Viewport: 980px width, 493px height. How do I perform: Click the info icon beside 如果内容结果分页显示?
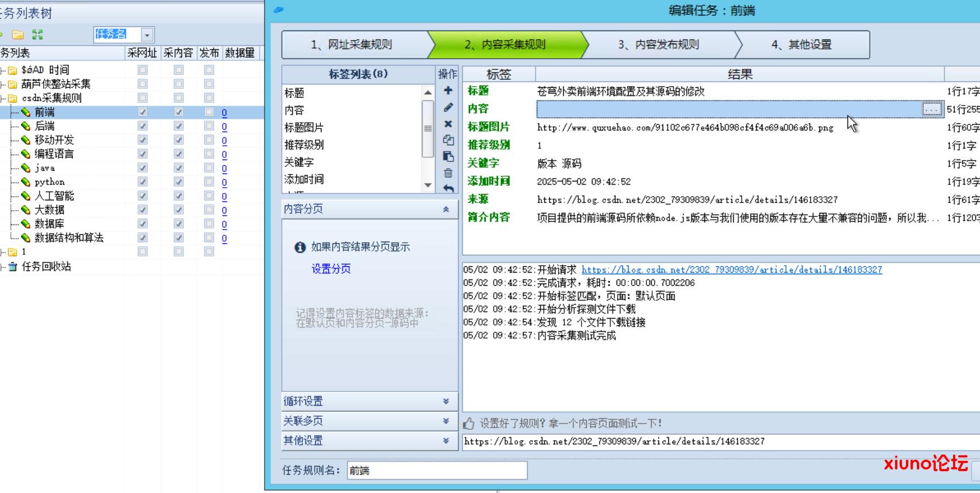click(x=300, y=247)
